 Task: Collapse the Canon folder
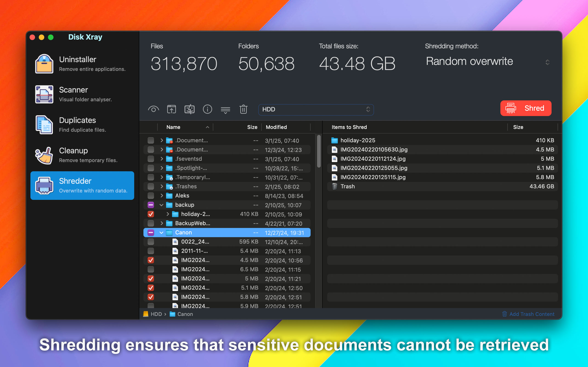click(161, 233)
